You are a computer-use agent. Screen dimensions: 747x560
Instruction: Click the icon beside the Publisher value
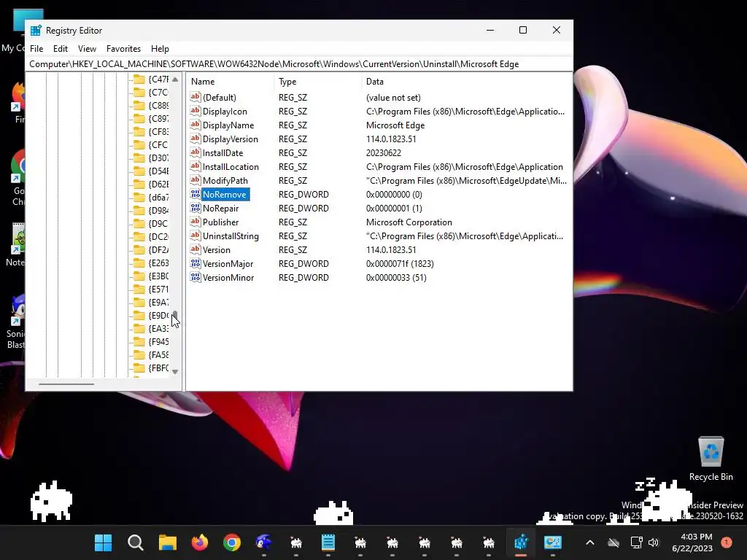(196, 222)
